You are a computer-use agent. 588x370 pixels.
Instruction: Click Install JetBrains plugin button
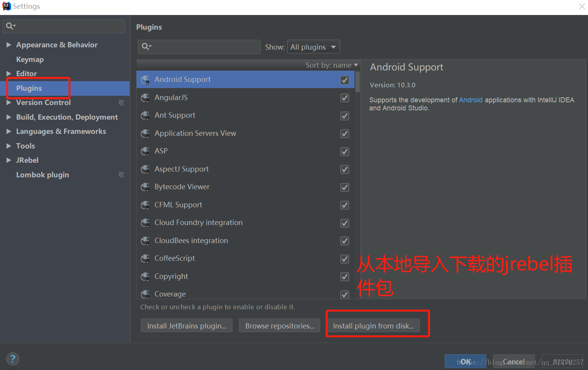pos(187,326)
